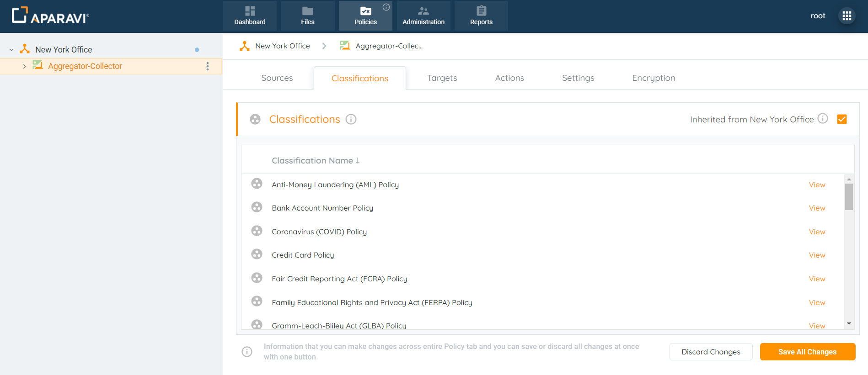Switch to the Encryption tab

653,78
